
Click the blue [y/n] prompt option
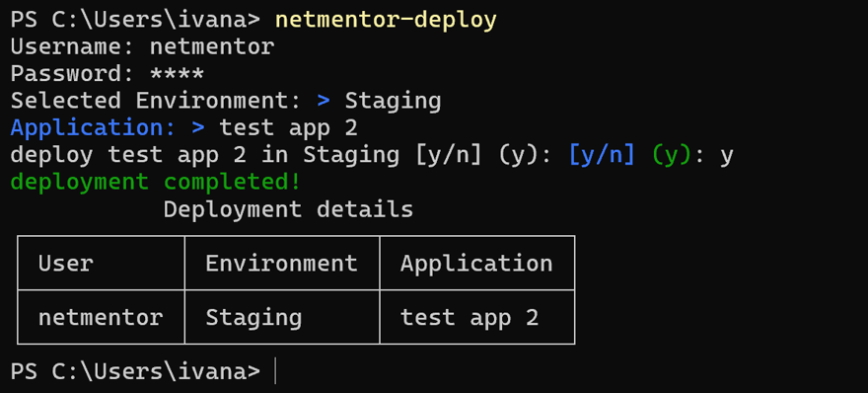[602, 156]
